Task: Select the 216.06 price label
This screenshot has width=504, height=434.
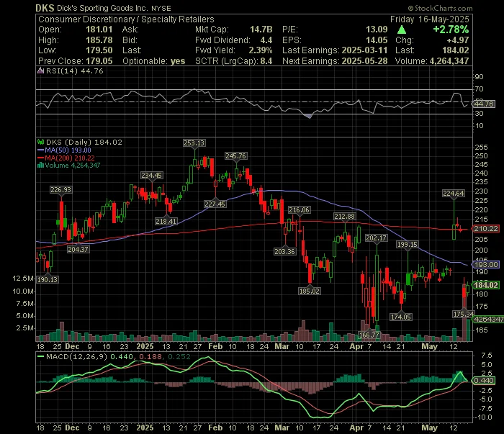Action: [299, 209]
